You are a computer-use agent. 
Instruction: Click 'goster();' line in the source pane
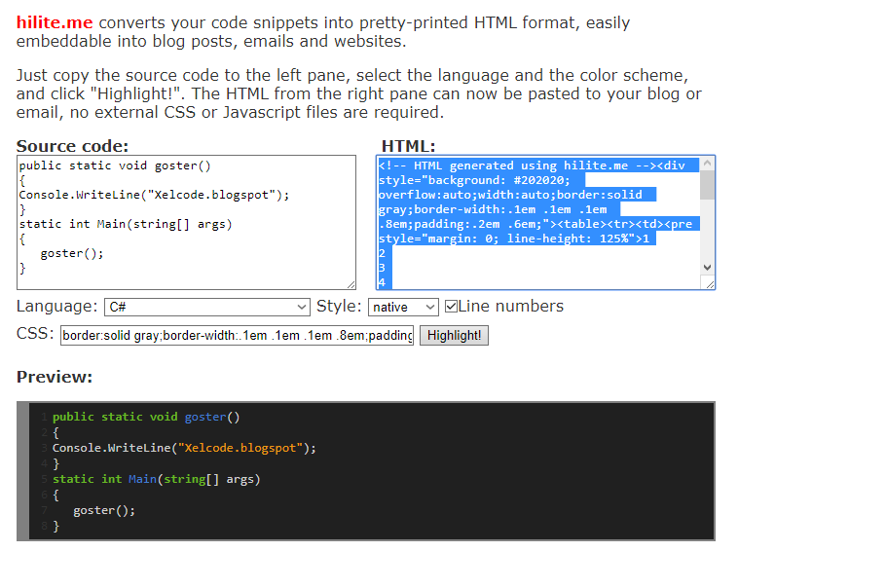coord(72,254)
